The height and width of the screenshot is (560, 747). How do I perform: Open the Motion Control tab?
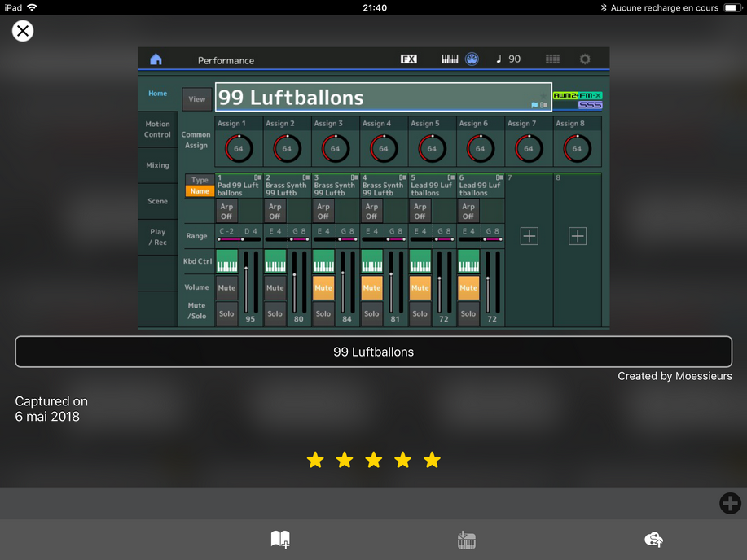157,129
